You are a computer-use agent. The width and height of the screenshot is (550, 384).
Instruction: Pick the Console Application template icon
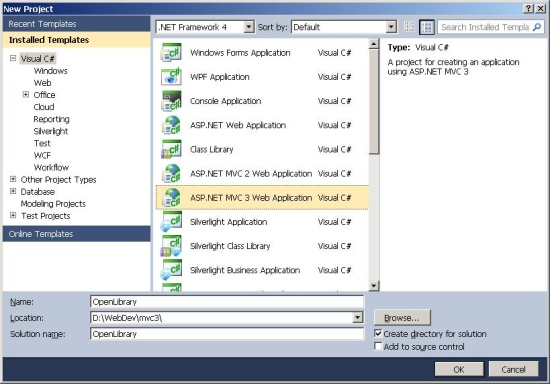point(171,101)
